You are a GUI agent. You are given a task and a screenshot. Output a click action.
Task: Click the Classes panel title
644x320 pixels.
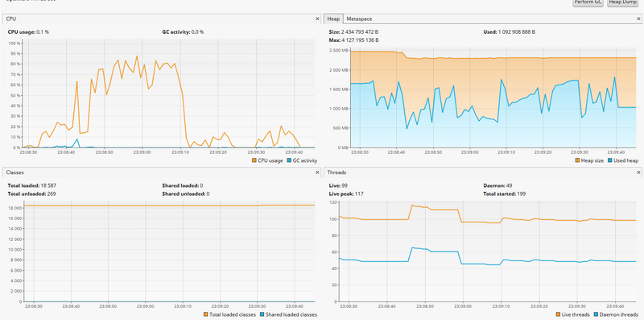coord(14,172)
